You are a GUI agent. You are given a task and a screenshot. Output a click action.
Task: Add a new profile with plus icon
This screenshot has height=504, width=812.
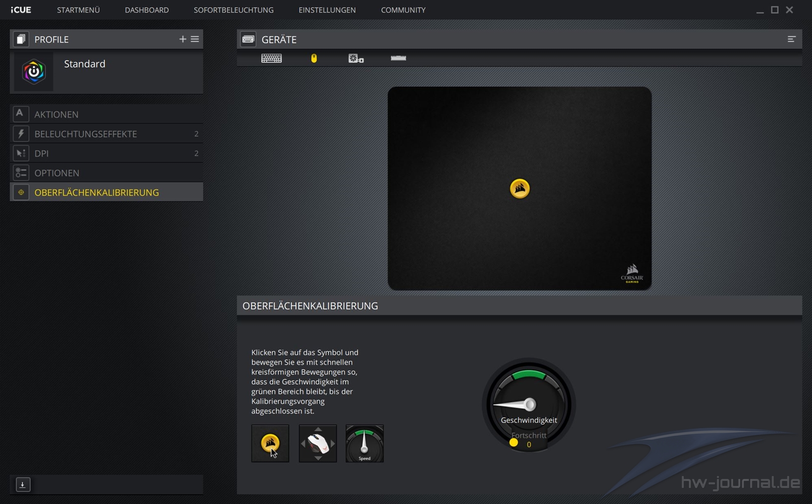tap(183, 39)
